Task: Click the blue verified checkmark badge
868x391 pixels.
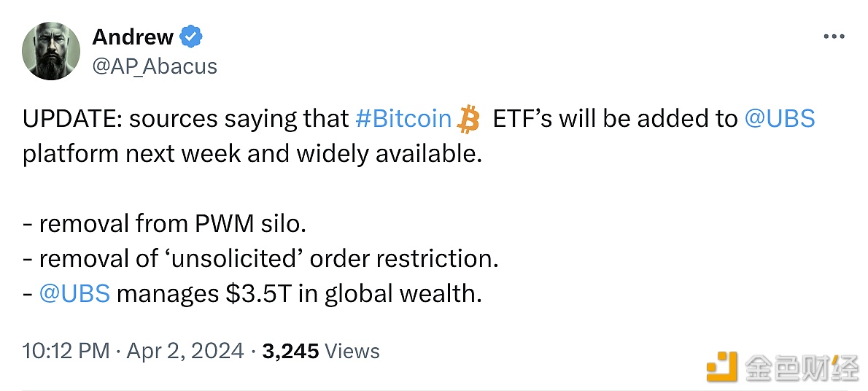Action: pos(191,37)
